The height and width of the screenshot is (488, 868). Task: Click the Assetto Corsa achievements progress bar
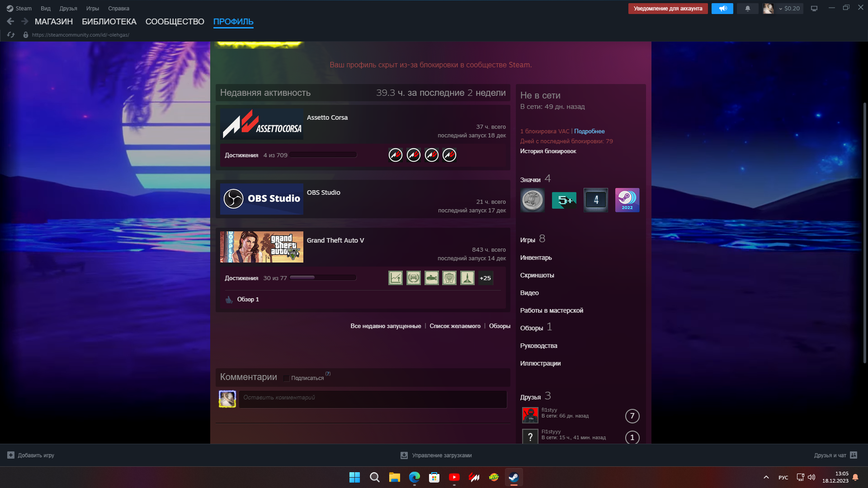pos(323,155)
